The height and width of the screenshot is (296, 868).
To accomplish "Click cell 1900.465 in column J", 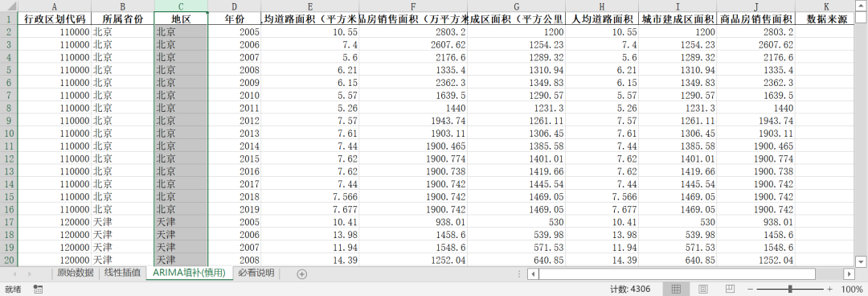I will [x=756, y=146].
